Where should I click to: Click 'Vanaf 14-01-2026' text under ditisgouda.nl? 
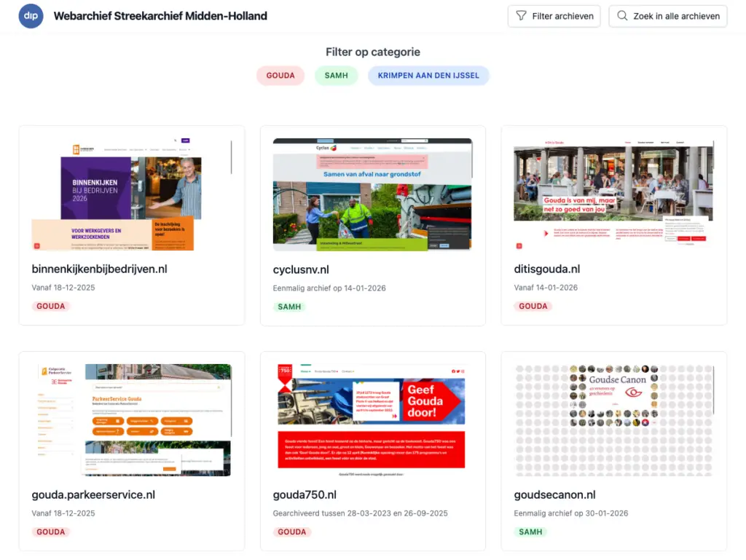[x=546, y=288]
